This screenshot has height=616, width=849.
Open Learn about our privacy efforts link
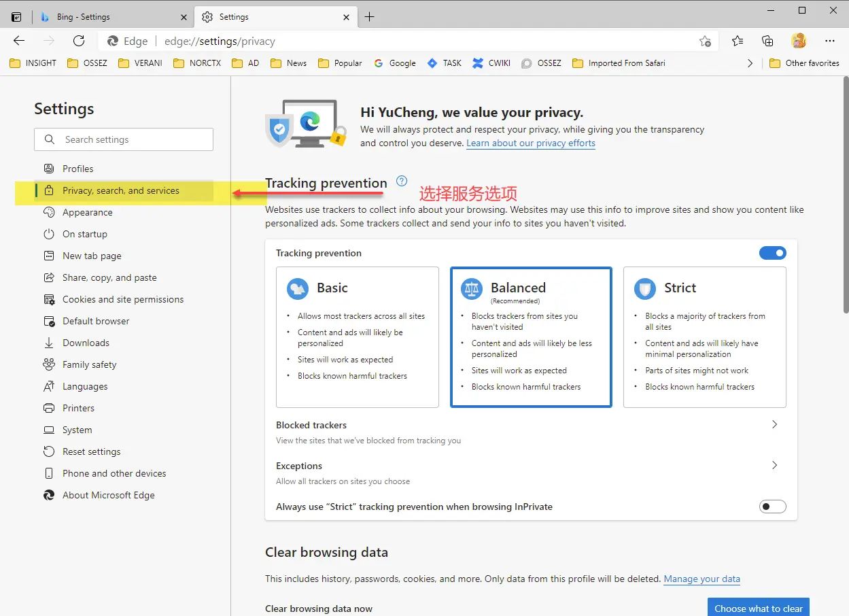point(531,143)
